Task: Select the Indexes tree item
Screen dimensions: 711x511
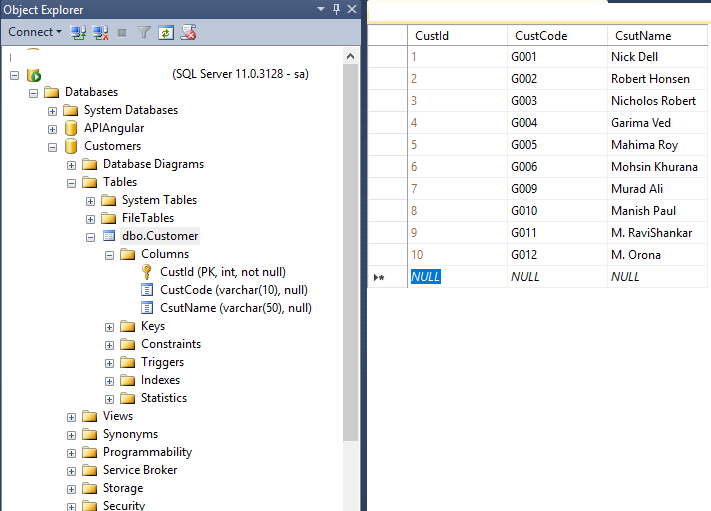Action: pyautogui.click(x=161, y=380)
